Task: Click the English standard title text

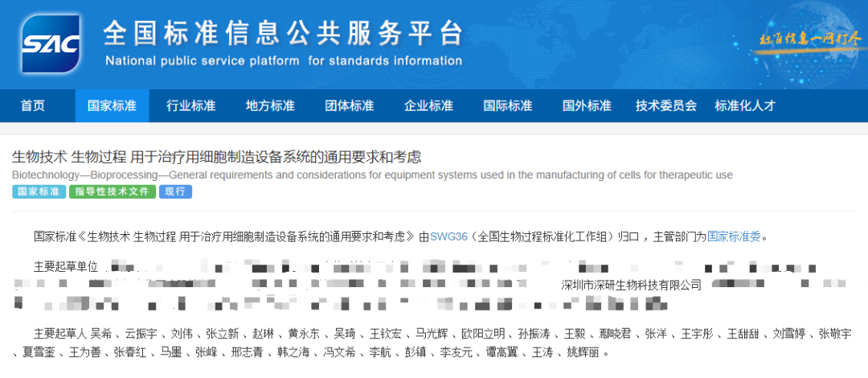Action: (373, 175)
